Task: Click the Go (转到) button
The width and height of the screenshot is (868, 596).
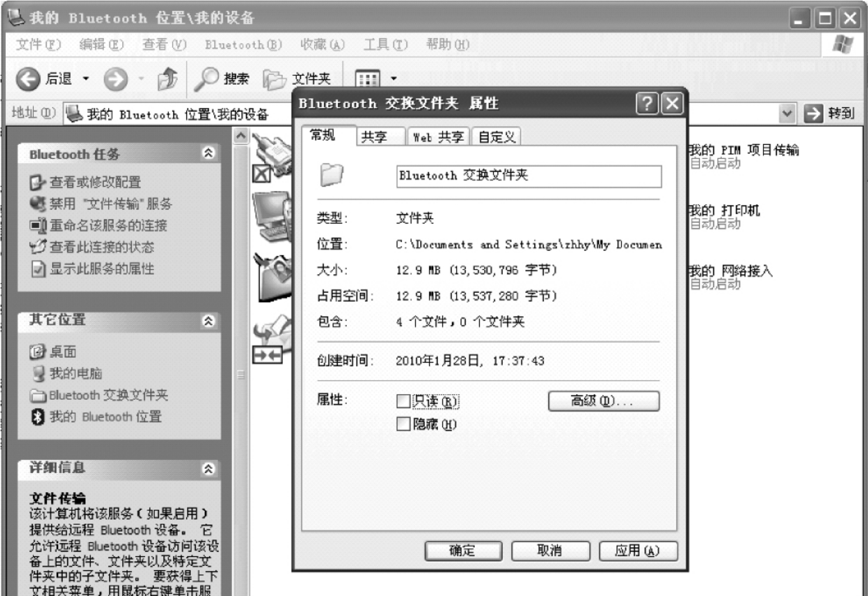Action: [x=829, y=113]
